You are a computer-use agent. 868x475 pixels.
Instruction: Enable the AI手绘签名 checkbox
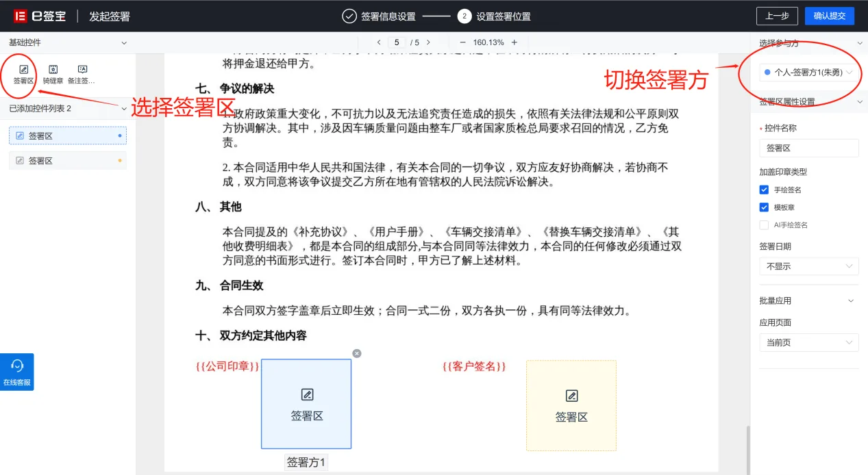pos(764,225)
